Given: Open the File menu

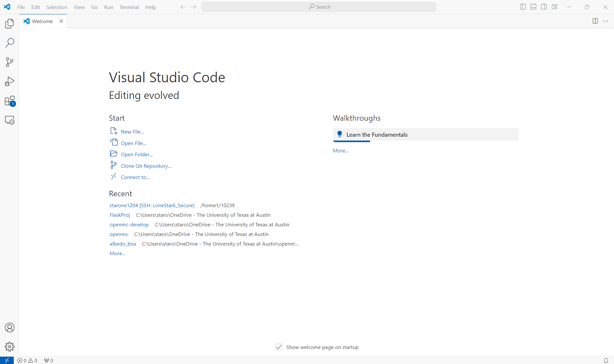Looking at the screenshot, I should coord(21,7).
